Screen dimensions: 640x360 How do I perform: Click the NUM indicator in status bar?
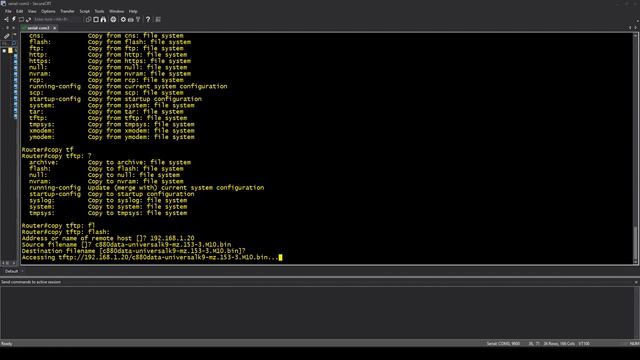point(635,344)
